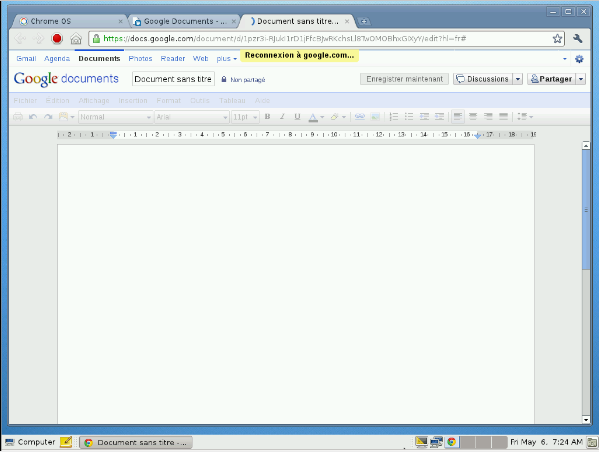Toggle italic formatting
Image resolution: width=599 pixels, height=452 pixels.
coord(282,117)
